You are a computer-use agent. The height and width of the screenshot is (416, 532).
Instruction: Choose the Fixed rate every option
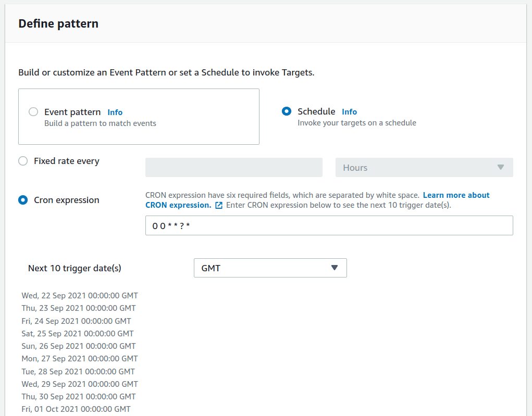point(23,161)
